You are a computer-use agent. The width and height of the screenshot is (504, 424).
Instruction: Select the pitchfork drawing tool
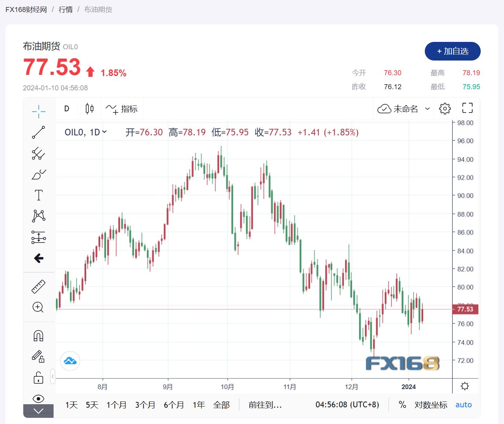(x=38, y=154)
